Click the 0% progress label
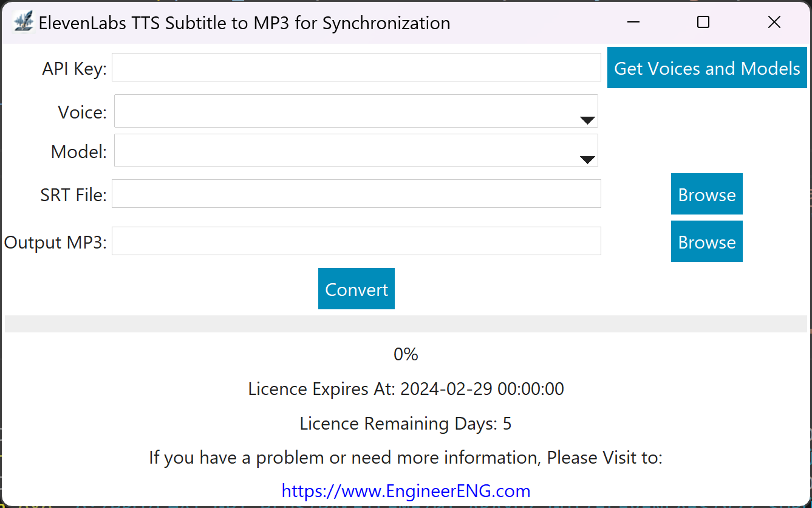Viewport: 812px width, 508px height. click(406, 354)
